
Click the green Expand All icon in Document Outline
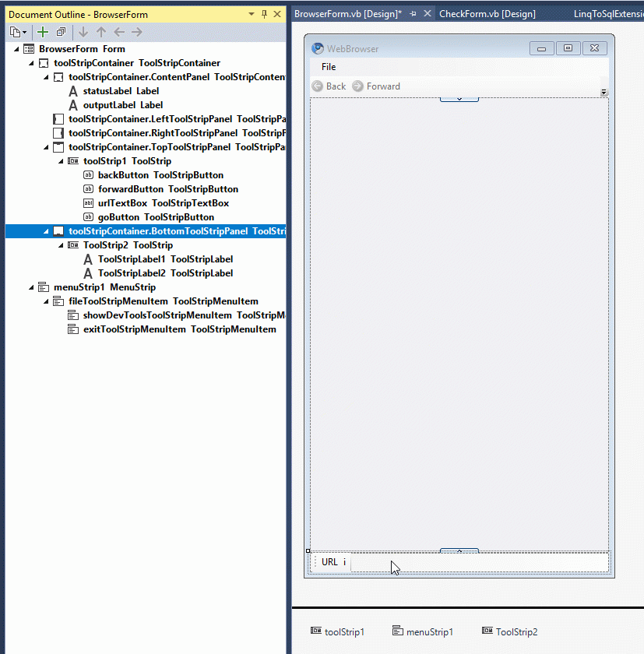coord(42,32)
